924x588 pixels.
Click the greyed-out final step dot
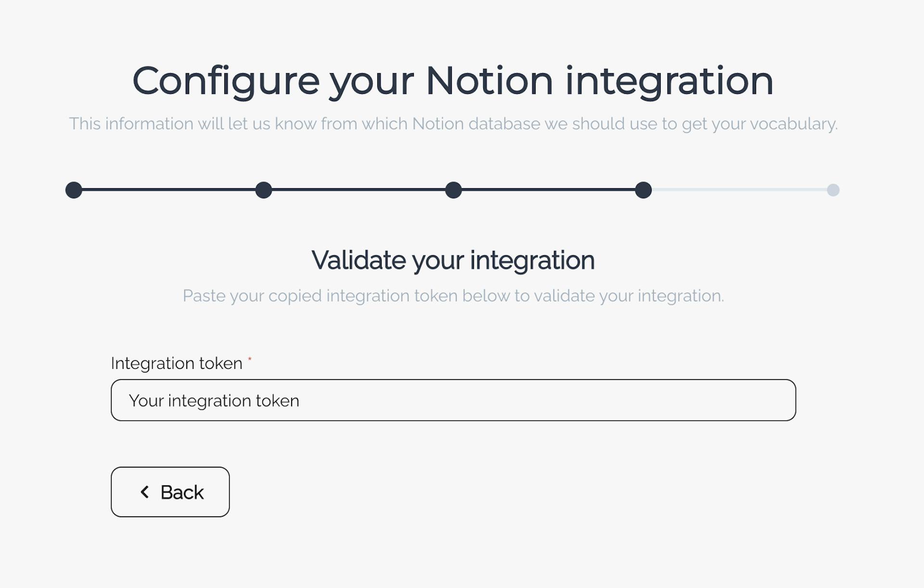[x=833, y=190]
